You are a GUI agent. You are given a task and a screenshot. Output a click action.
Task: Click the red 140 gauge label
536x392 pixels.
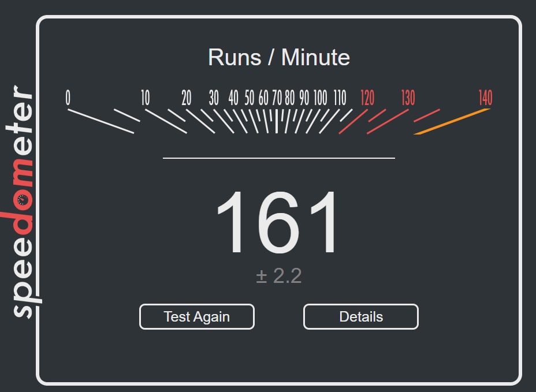tap(486, 98)
